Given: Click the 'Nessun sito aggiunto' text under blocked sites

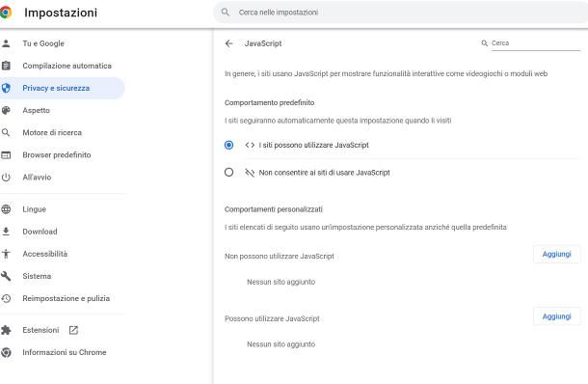Looking at the screenshot, I should tap(281, 282).
